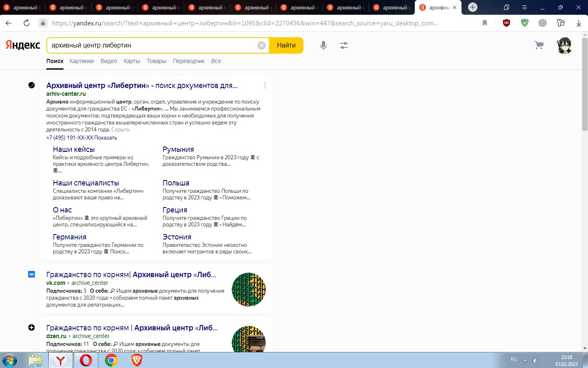The image size is (588, 368).
Task: Open the Греция sitelink
Action: 175,210
